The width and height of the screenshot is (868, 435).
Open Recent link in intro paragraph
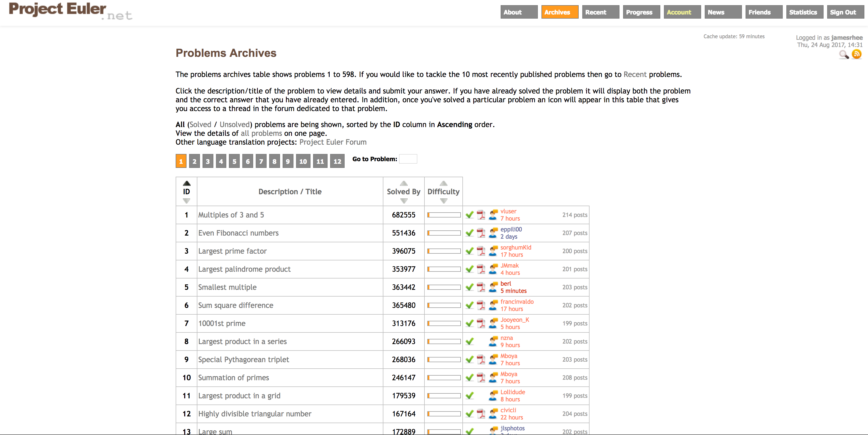pyautogui.click(x=635, y=74)
